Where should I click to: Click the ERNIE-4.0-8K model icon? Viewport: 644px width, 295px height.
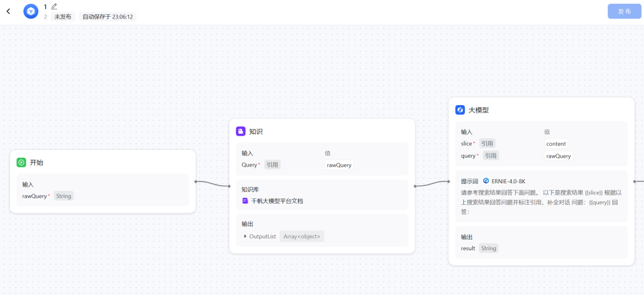point(486,180)
